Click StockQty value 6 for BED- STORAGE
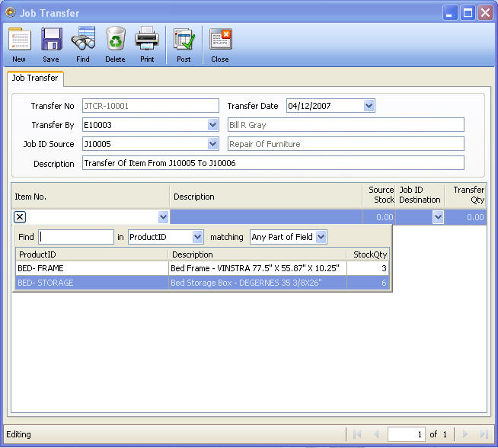 (368, 283)
